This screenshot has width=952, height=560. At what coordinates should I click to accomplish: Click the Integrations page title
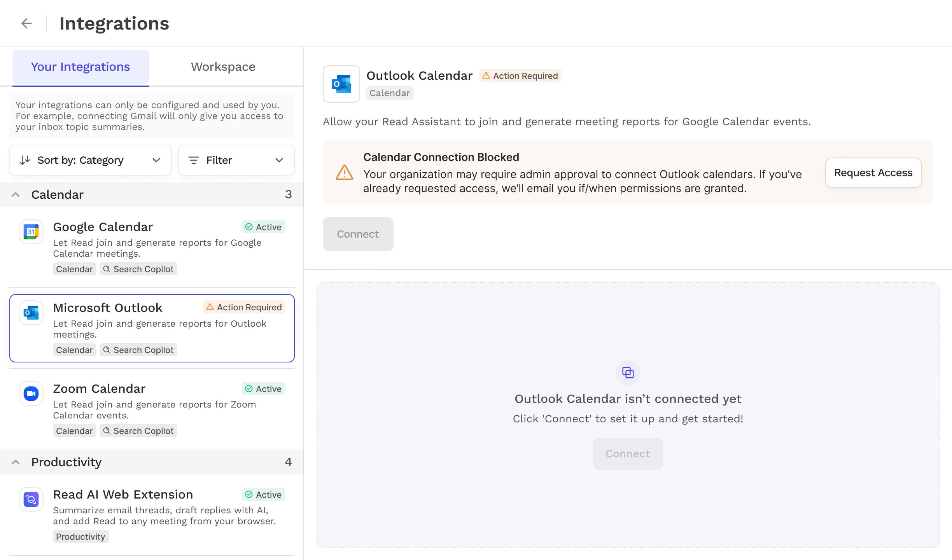[x=114, y=23]
